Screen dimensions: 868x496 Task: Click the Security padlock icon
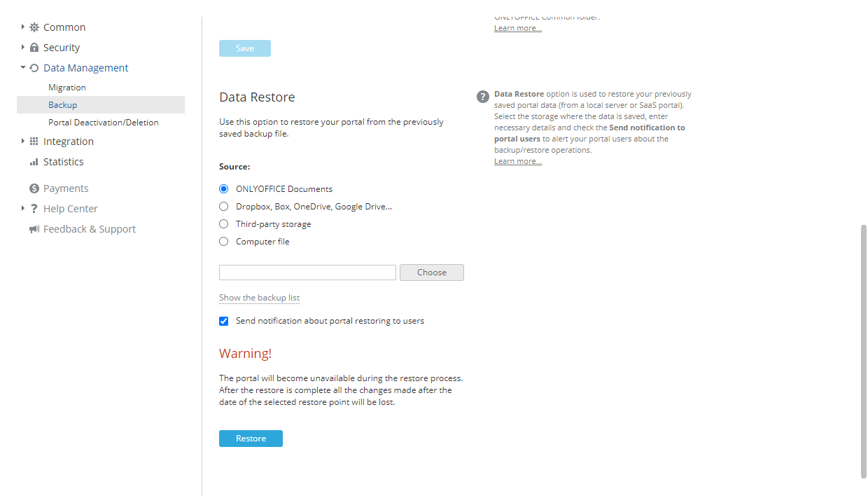(33, 47)
